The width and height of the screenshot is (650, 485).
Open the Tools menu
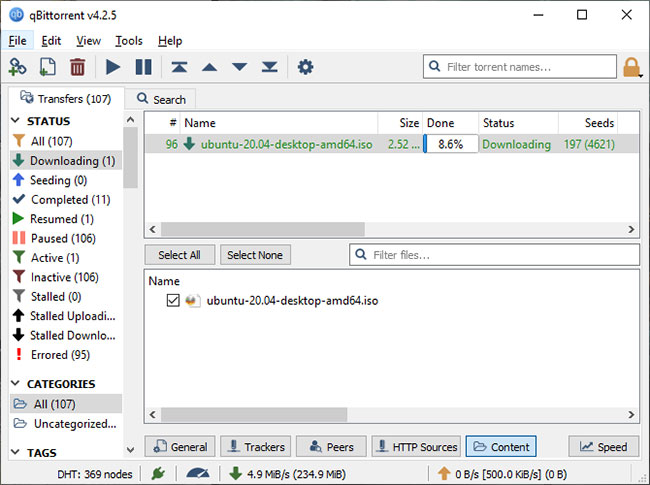pyautogui.click(x=129, y=41)
